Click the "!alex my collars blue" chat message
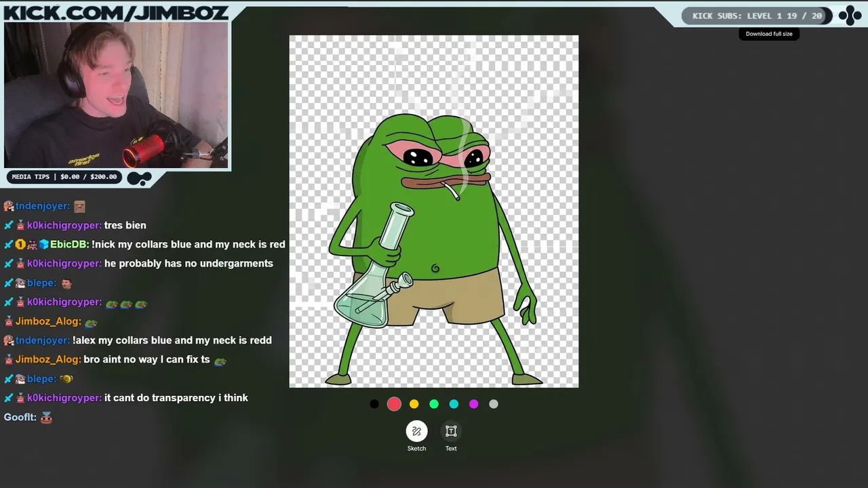 click(x=172, y=340)
